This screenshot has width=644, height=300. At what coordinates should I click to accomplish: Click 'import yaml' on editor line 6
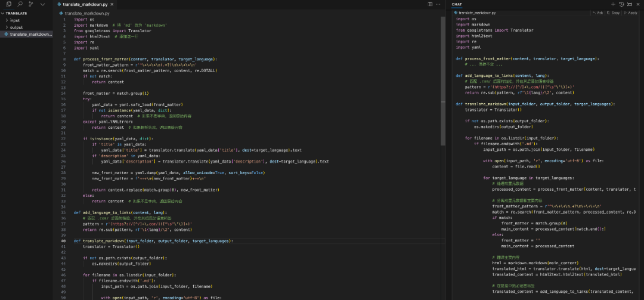pos(86,48)
